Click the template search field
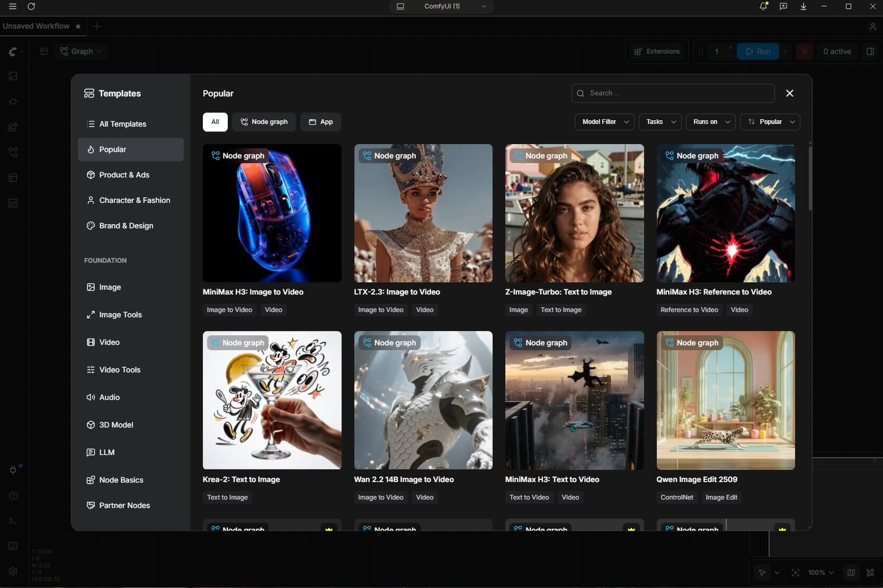The height and width of the screenshot is (588, 883). click(673, 93)
